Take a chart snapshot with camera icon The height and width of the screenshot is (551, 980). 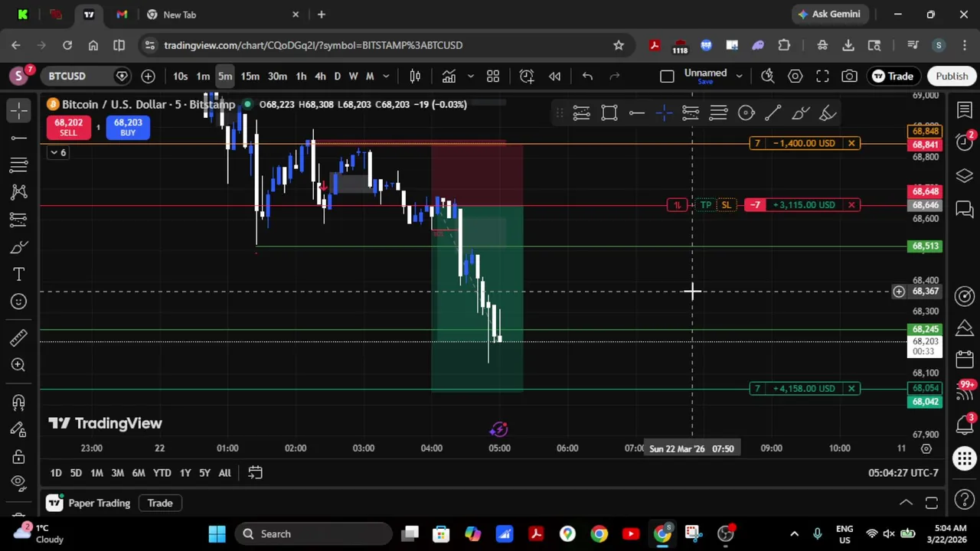850,76
